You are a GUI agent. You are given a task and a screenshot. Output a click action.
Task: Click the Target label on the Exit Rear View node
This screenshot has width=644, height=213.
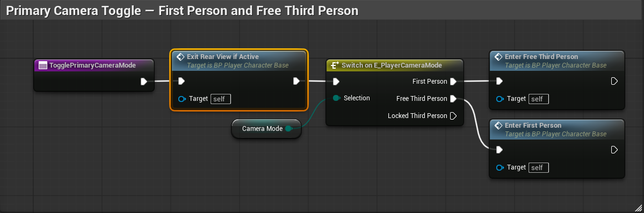(198, 99)
